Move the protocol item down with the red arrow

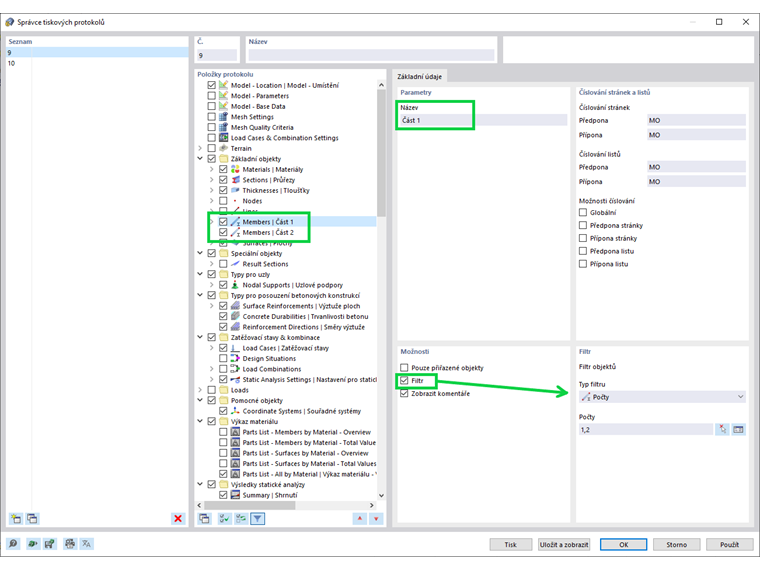point(376,519)
